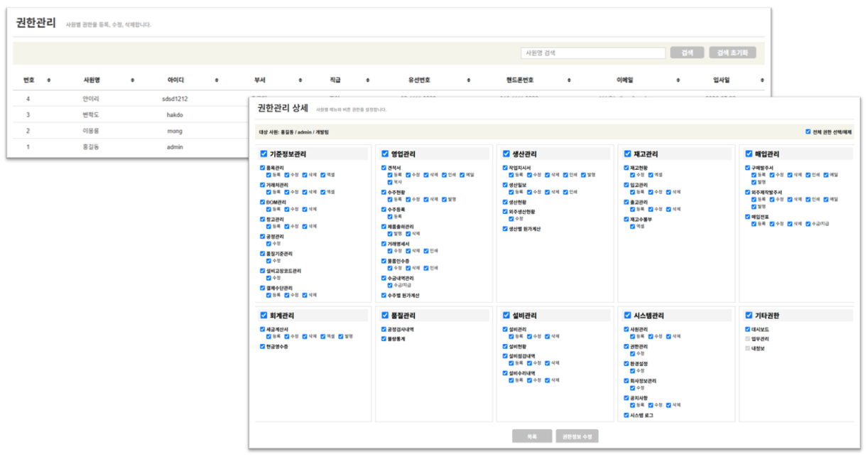The image size is (868, 457).
Task: Select the 변학도 row in the employee list
Action: (x=131, y=114)
